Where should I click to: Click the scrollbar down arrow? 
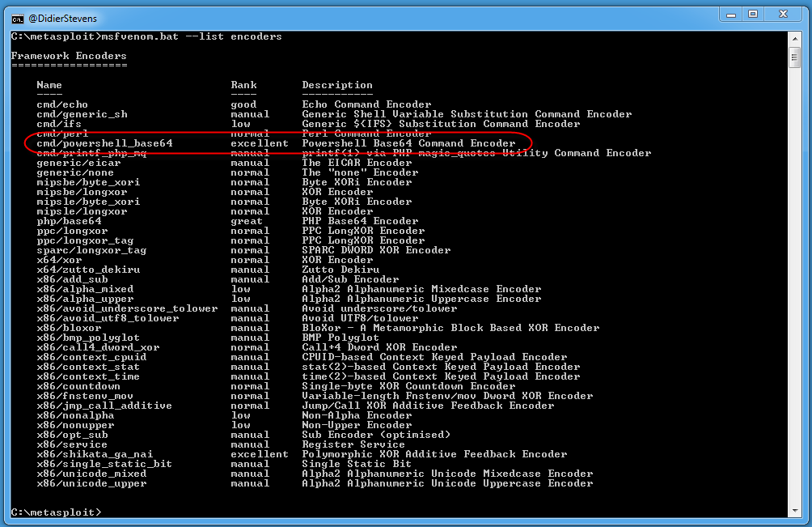tap(794, 512)
